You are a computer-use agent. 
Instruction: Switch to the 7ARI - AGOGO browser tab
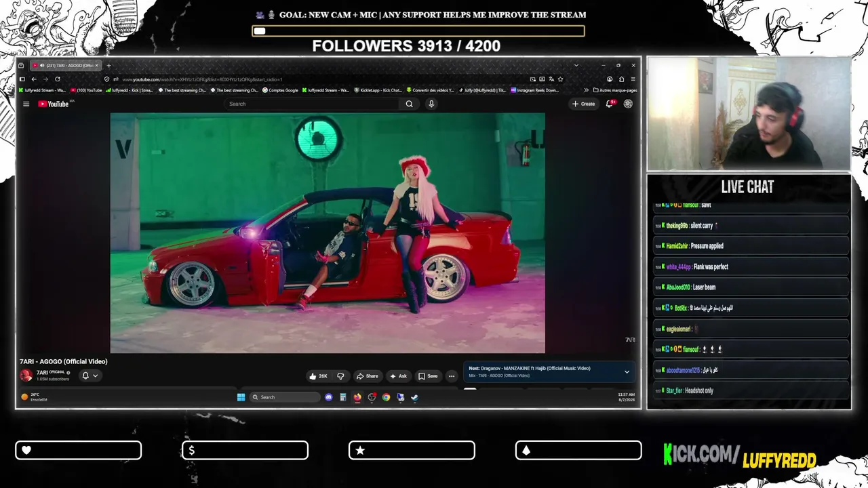pyautogui.click(x=66, y=65)
